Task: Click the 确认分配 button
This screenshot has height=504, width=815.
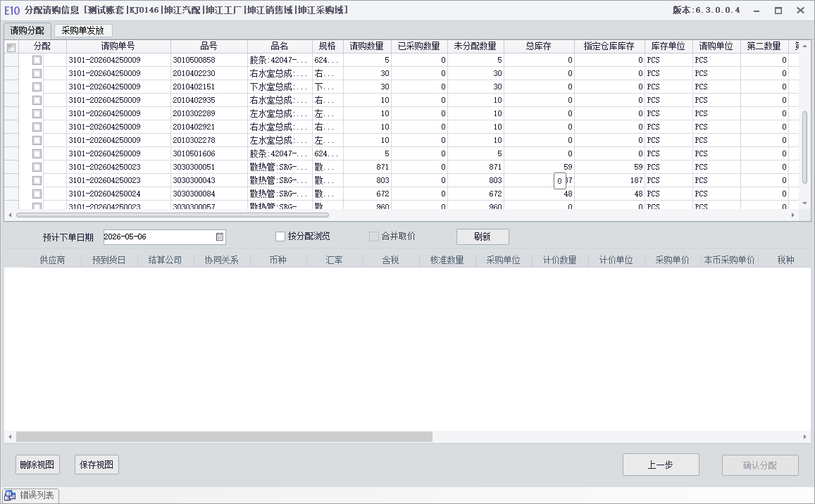Action: [x=760, y=465]
